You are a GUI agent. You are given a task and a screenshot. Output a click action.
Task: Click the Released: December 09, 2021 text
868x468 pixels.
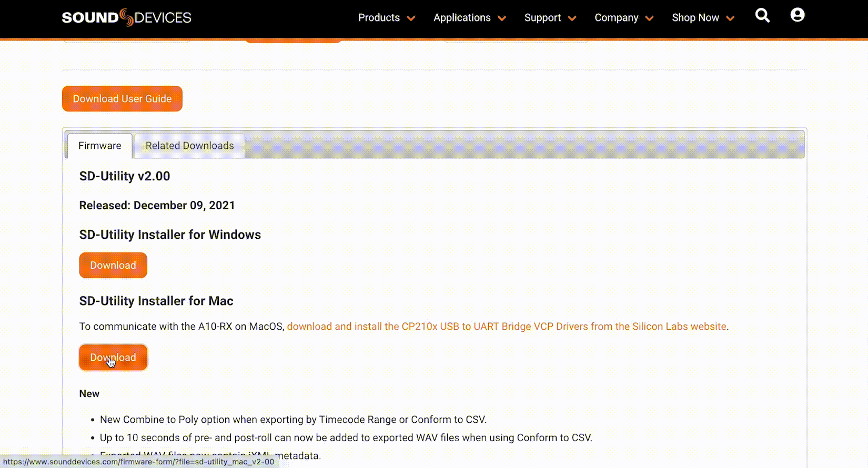tap(157, 206)
